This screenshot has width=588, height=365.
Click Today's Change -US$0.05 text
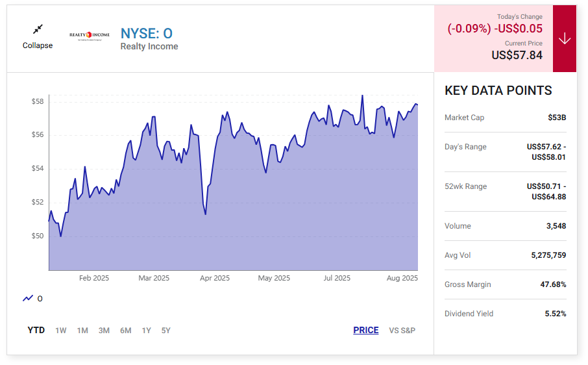[519, 29]
